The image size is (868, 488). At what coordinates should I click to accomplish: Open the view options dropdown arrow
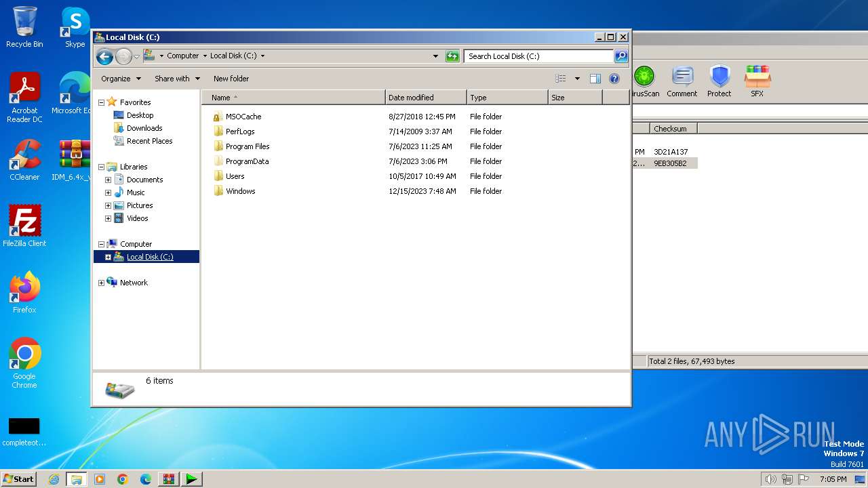[x=577, y=79]
